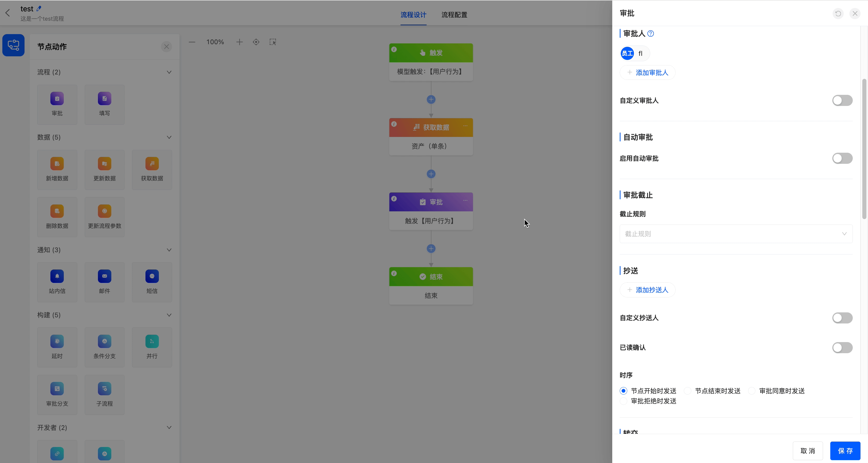The image size is (868, 463).
Task: Collapse the 通知 (3) section
Action: pos(169,250)
